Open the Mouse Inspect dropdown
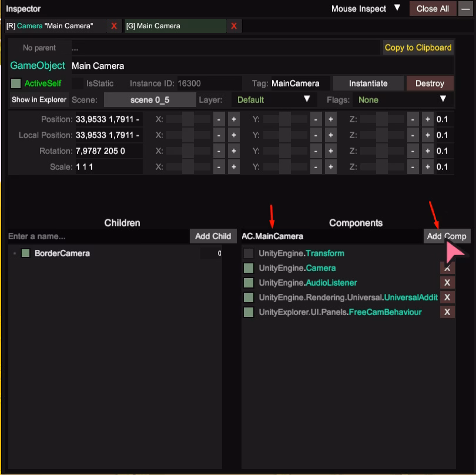This screenshot has height=475, width=476. pos(366,9)
